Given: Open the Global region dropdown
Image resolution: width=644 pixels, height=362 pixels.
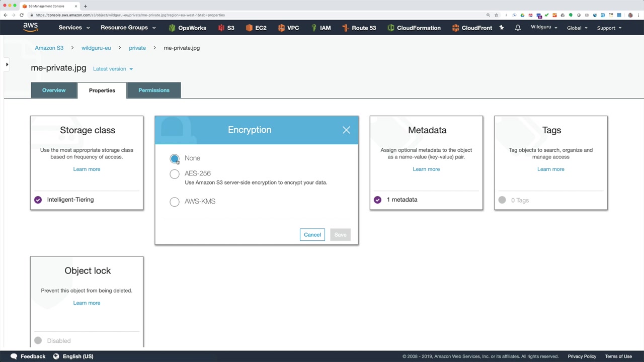Looking at the screenshot, I should [x=577, y=28].
